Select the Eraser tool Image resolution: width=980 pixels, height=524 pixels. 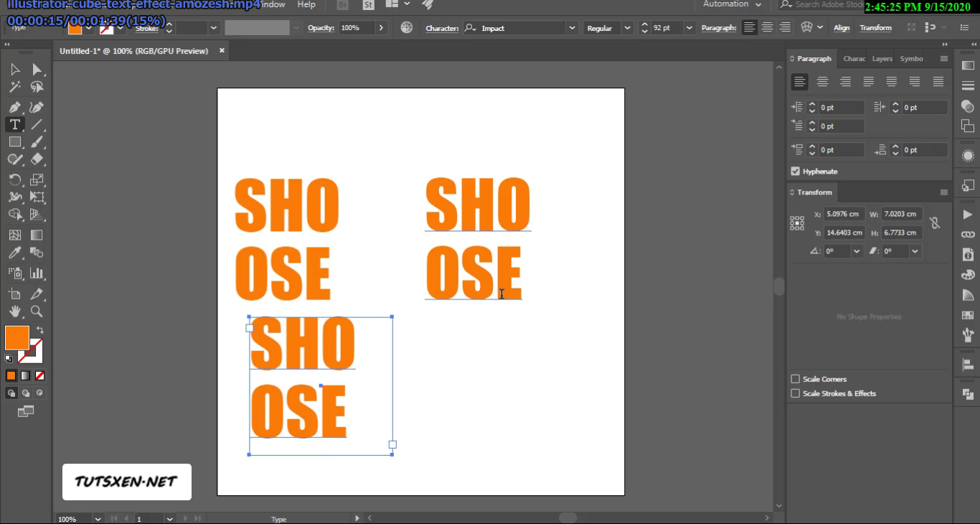point(37,159)
